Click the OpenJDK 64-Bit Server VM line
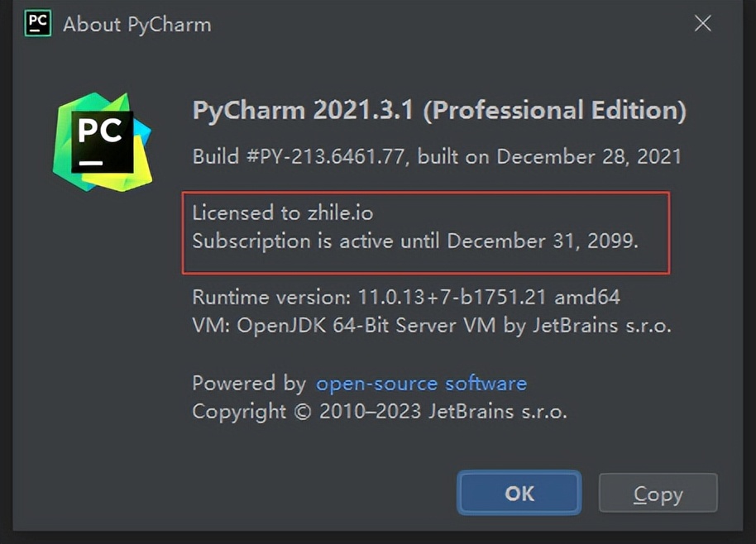 (x=431, y=326)
